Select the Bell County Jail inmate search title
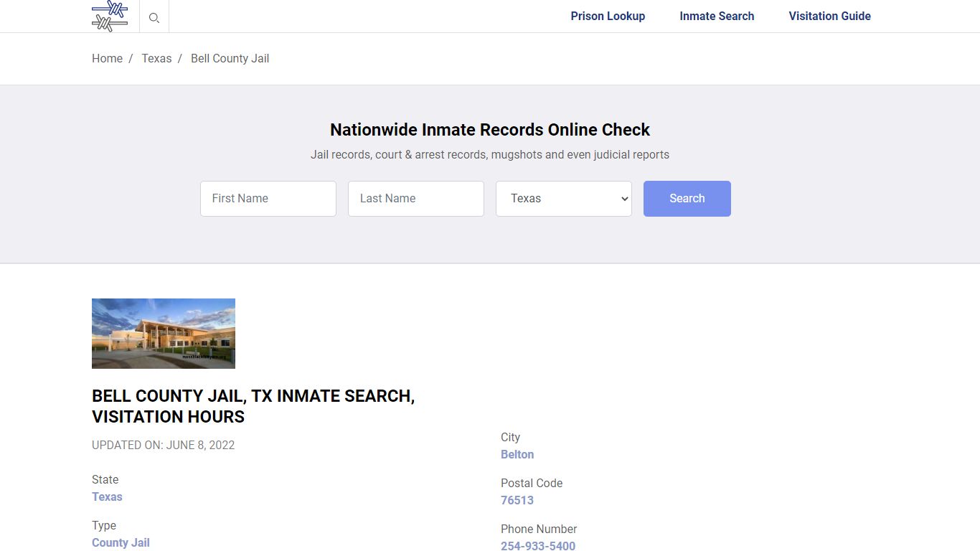980x551 pixels. [253, 406]
